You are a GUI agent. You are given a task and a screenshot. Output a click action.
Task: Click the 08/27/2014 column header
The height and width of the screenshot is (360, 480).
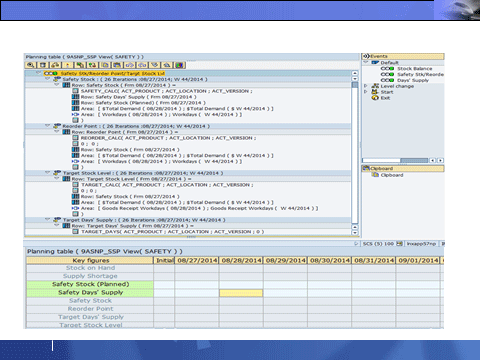(197, 260)
